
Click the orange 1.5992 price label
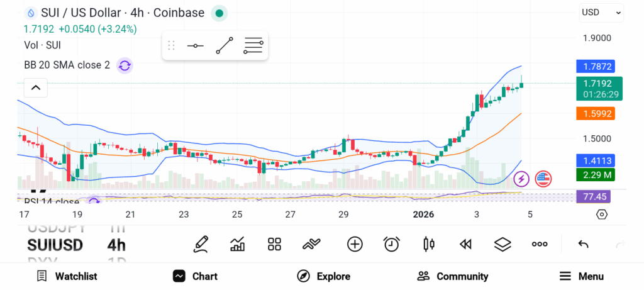tap(595, 114)
